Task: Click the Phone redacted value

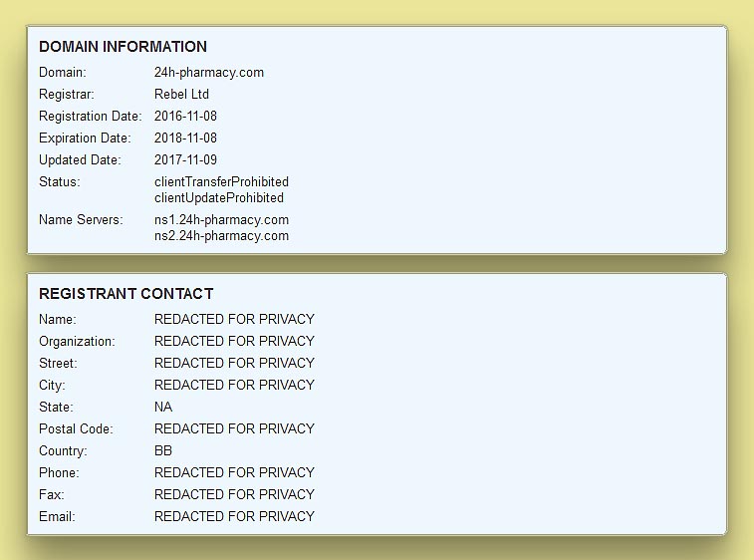Action: coord(234,473)
